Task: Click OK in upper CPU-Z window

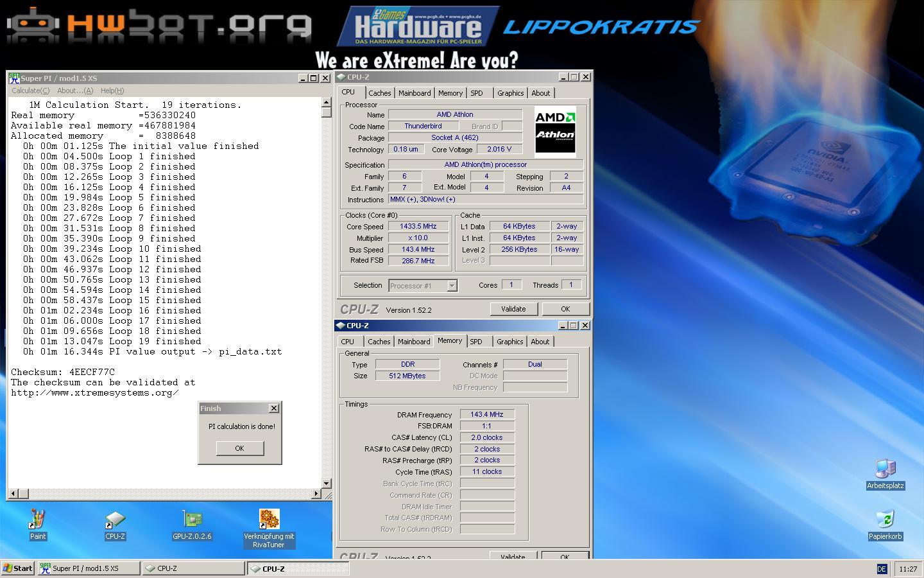Action: click(565, 309)
